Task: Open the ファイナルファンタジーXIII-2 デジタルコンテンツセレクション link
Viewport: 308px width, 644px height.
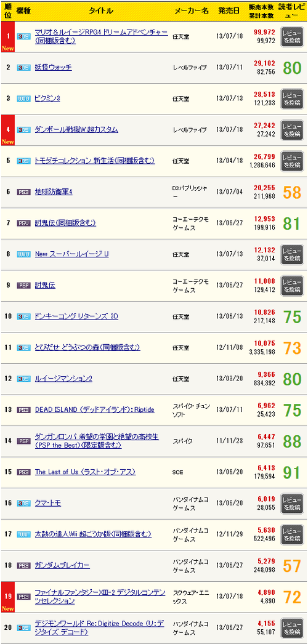Action: [100, 597]
